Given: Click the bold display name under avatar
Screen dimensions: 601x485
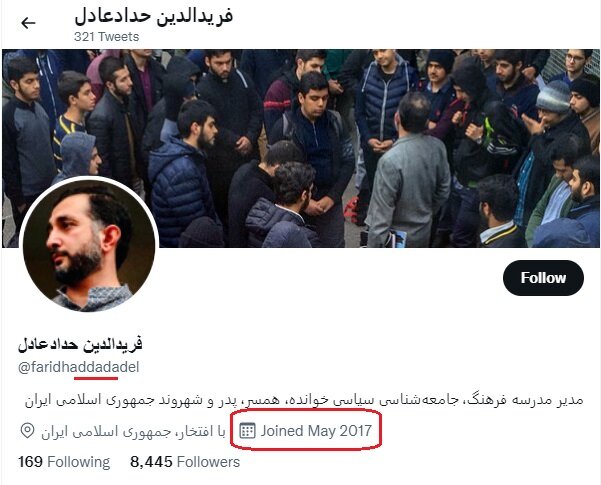Looking at the screenshot, I should 80,344.
